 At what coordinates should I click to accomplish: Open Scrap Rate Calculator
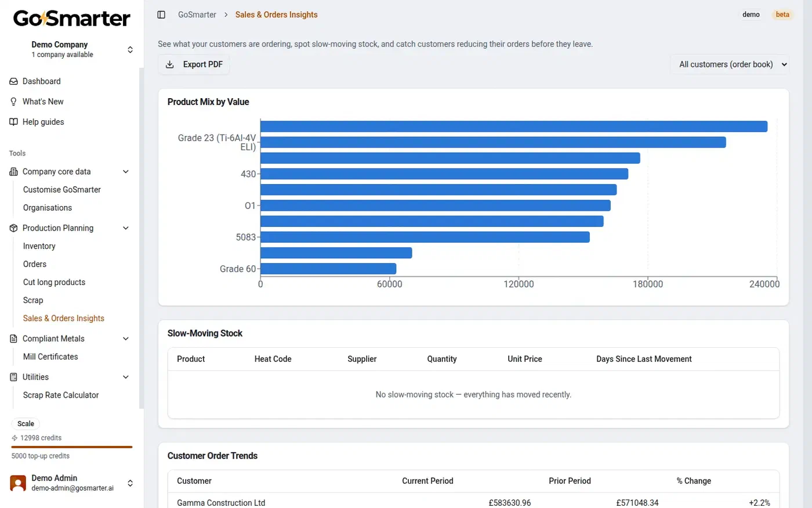tap(61, 395)
